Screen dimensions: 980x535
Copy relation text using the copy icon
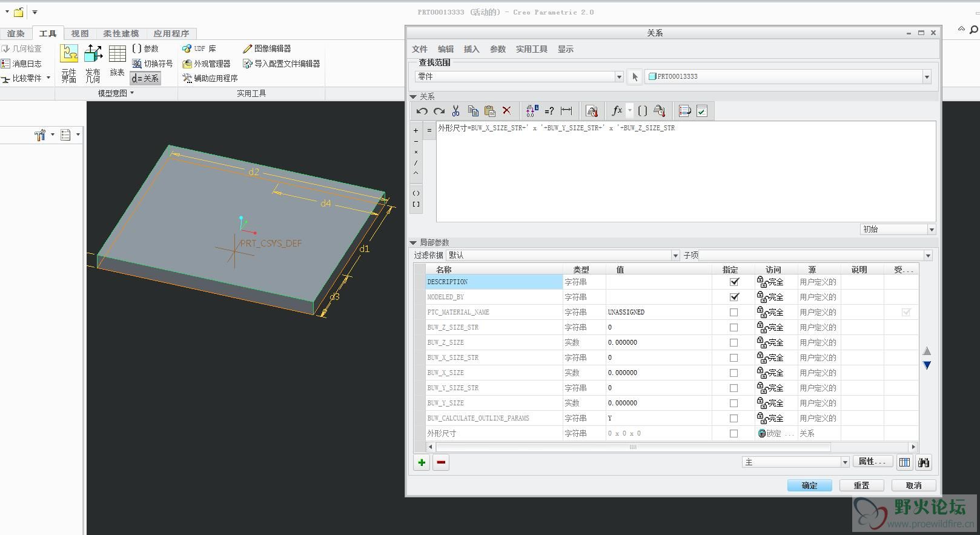[x=473, y=111]
